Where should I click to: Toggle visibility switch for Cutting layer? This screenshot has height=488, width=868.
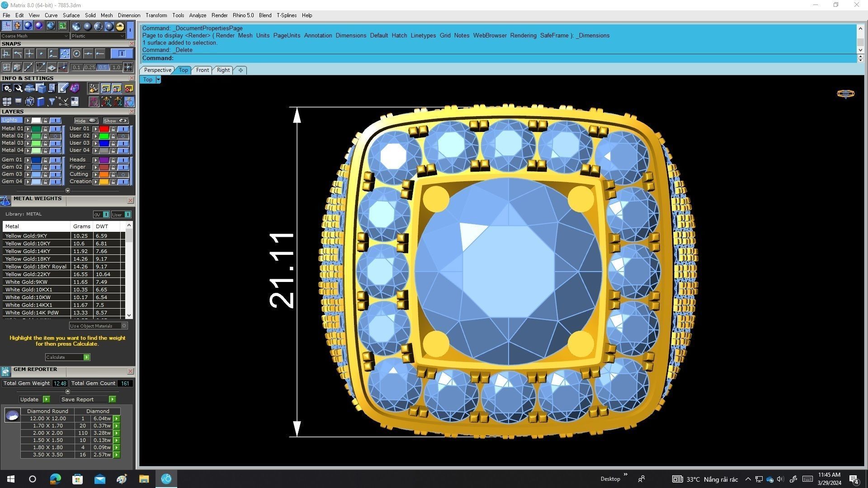(123, 174)
